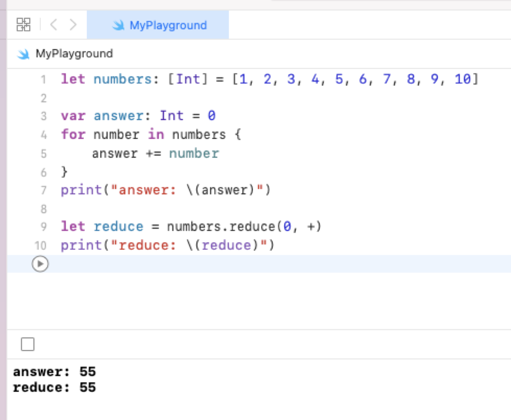Click 'numbers.reduce(0, +)' call
Screen dimensions: 511x420
[244, 226]
